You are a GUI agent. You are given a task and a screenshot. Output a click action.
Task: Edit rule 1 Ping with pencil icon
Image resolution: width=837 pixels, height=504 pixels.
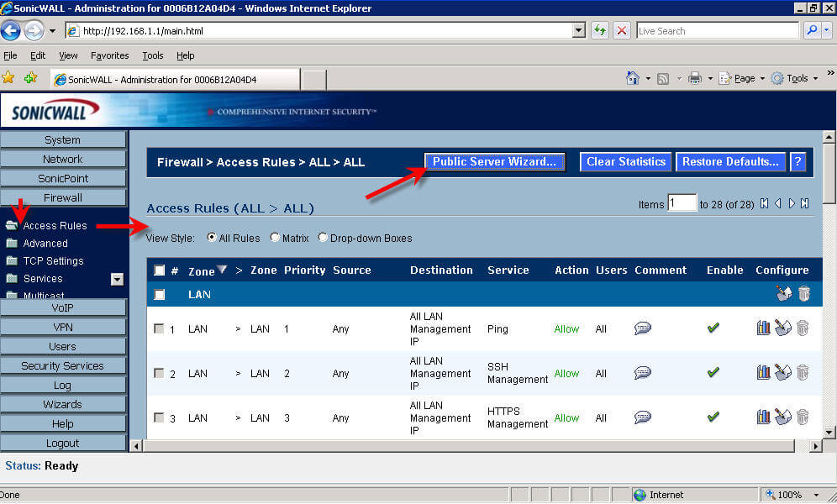click(x=783, y=328)
